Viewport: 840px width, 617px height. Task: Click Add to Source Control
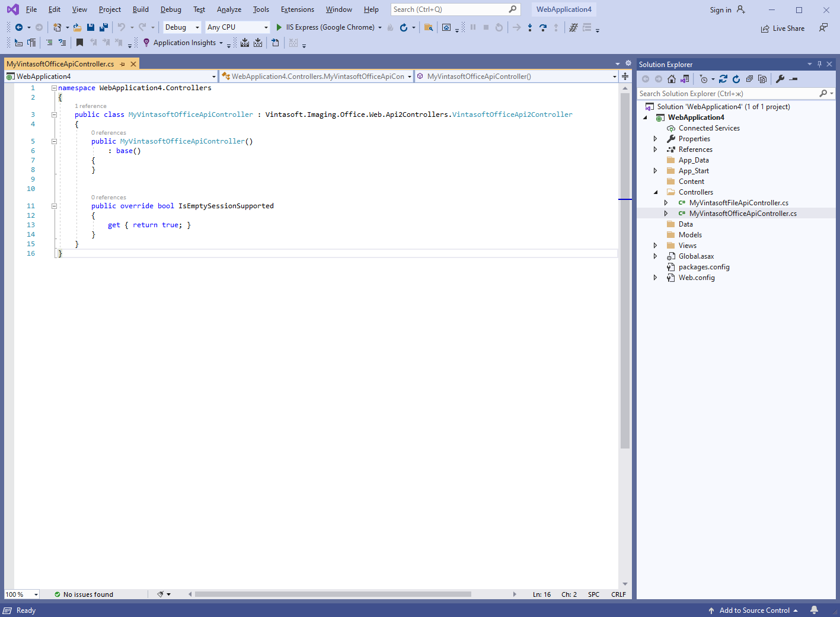tap(754, 610)
